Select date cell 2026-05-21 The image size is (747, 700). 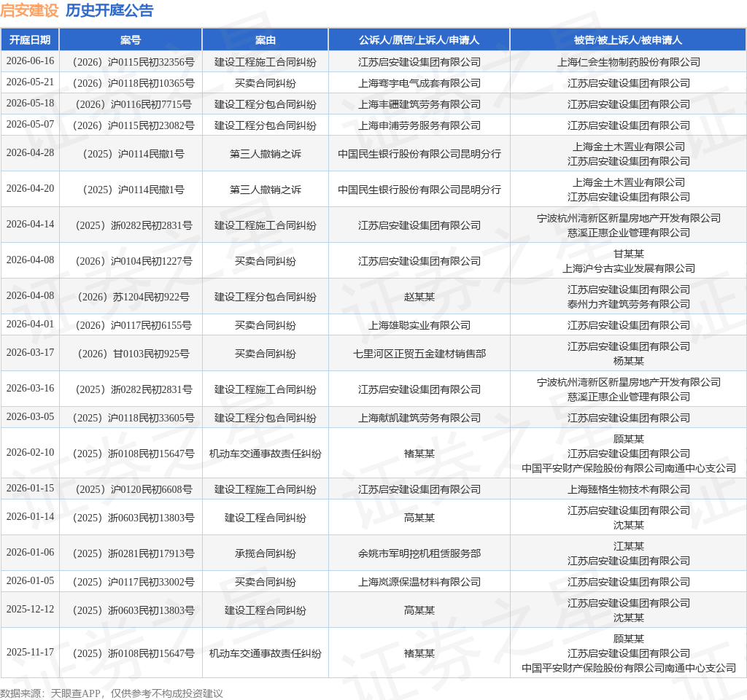30,82
